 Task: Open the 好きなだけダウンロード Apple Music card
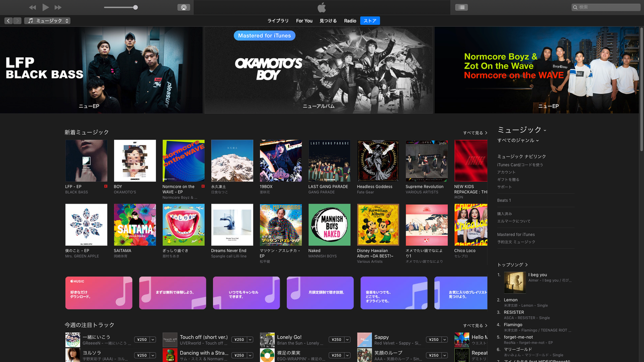pos(99,293)
